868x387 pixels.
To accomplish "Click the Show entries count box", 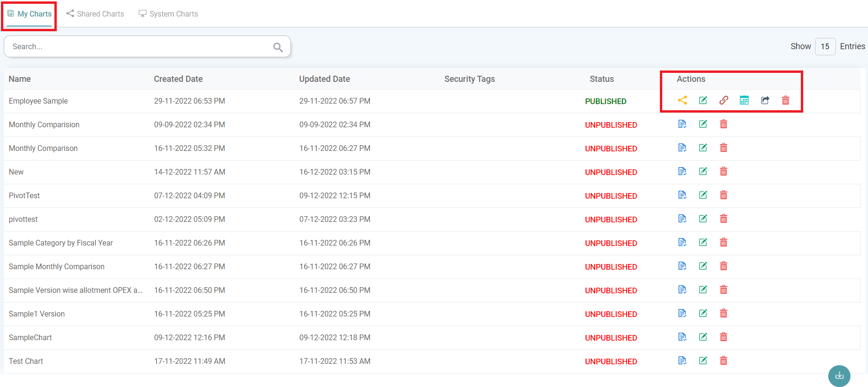I will coord(825,46).
